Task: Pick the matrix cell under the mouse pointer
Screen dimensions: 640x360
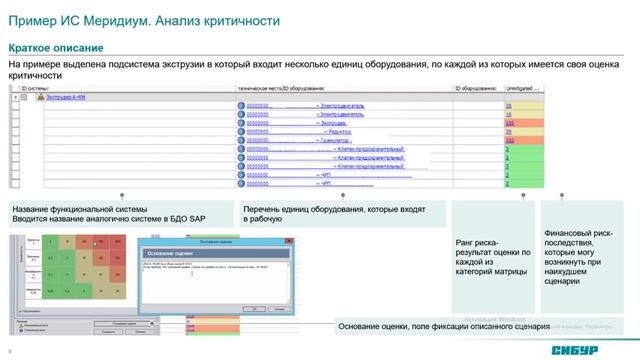Action: point(101,242)
